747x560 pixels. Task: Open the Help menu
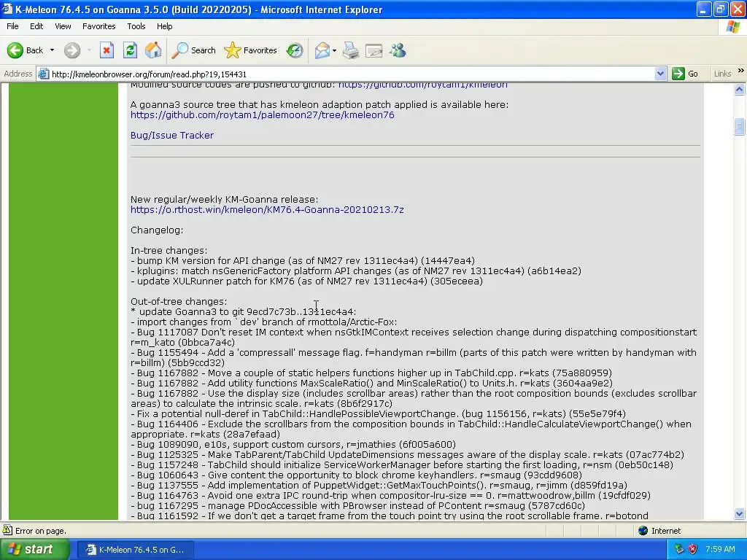coord(165,26)
